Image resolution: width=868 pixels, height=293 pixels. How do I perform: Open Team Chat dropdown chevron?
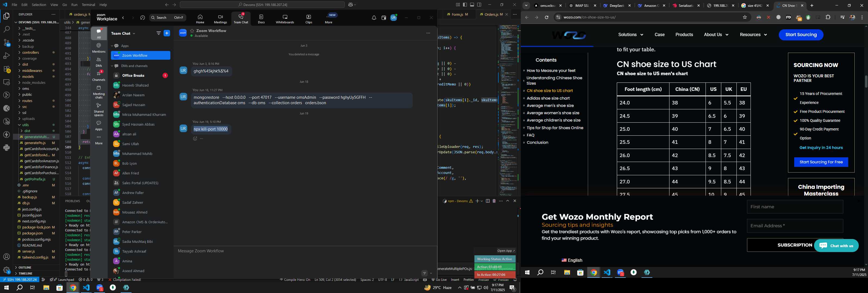pos(134,34)
